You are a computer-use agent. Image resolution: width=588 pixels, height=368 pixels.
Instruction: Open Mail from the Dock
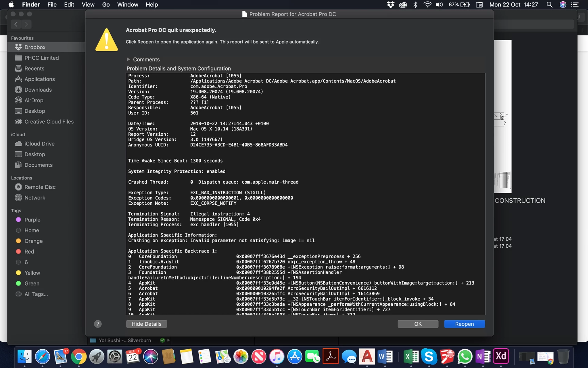(61, 357)
